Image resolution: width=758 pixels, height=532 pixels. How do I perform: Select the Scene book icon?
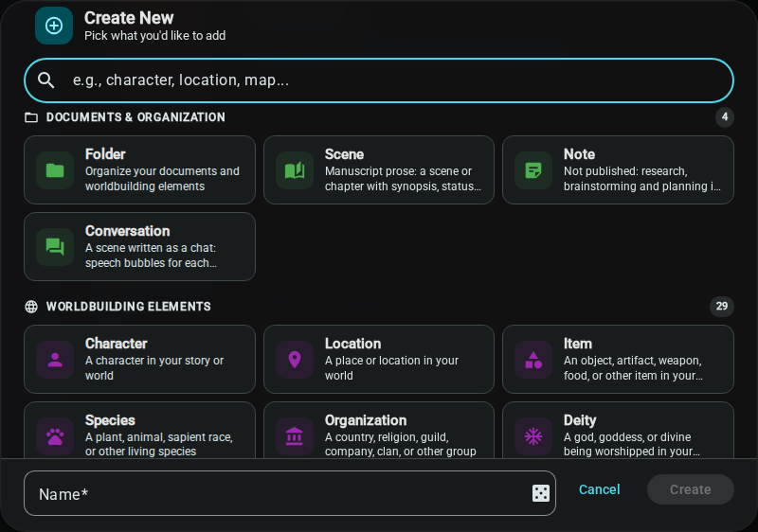pos(295,170)
